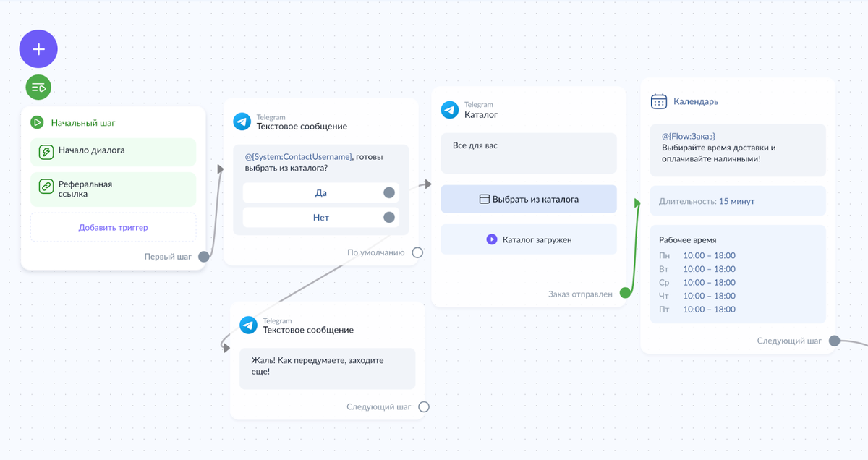Select the Telegram icon on the Каталог block
The width and height of the screenshot is (868, 460).
(451, 109)
